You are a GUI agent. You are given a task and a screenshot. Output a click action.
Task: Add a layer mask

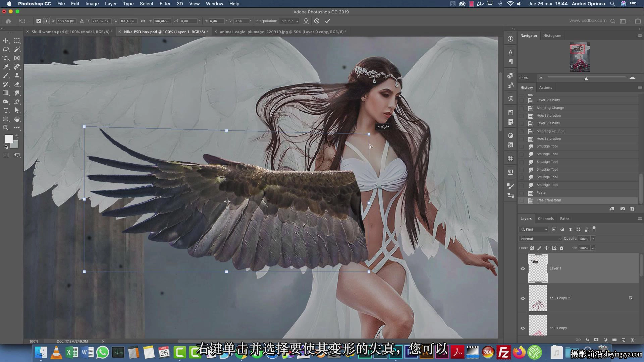coord(596,340)
